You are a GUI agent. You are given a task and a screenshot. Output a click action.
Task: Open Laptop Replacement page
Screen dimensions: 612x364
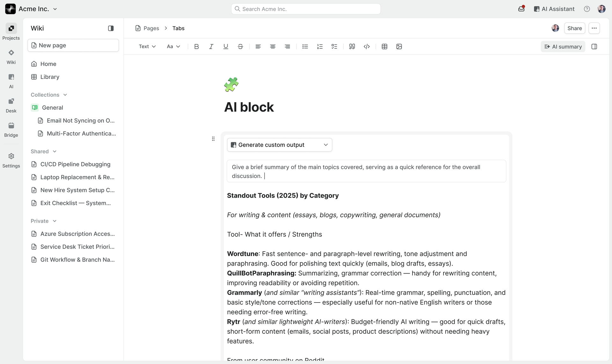pos(73,177)
